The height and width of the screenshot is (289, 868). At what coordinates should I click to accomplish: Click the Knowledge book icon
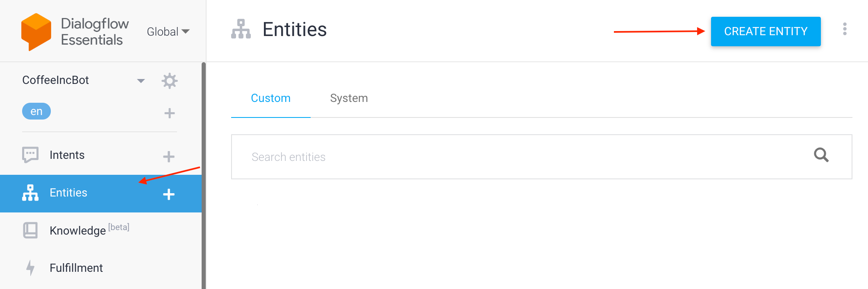30,230
